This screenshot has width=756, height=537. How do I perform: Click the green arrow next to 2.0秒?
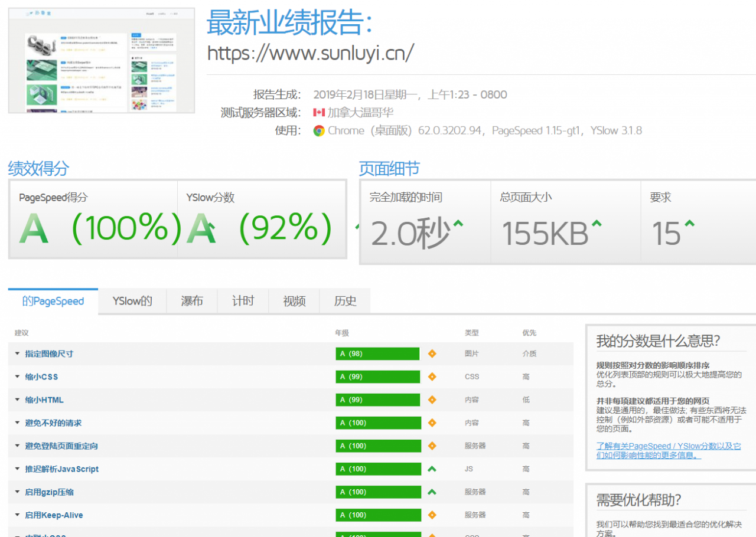[x=458, y=224]
